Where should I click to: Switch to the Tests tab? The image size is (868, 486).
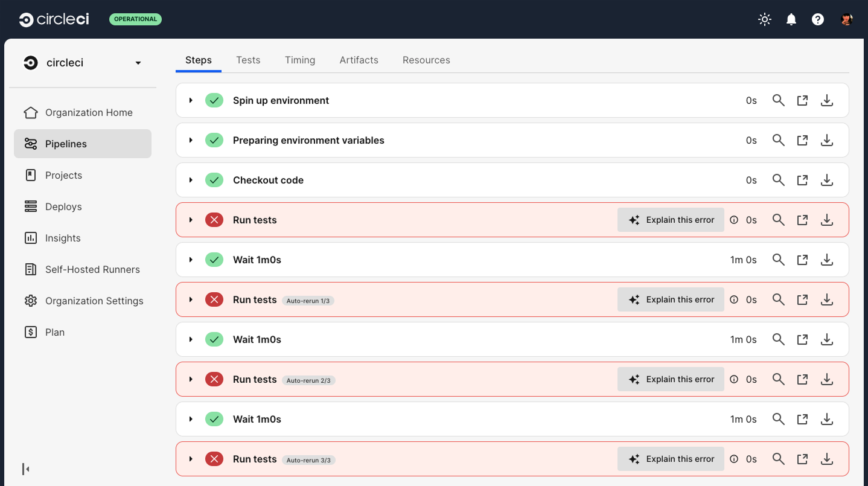[248, 60]
